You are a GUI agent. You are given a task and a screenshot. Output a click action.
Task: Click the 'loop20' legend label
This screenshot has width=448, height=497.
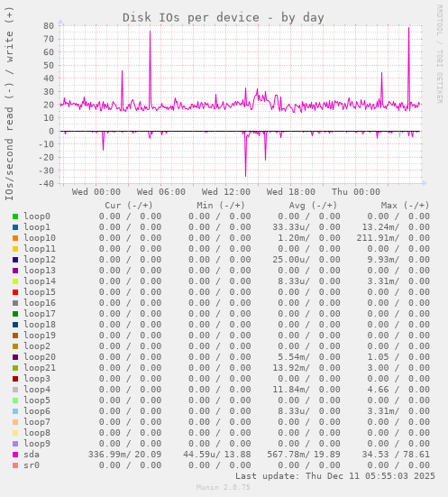(x=40, y=357)
